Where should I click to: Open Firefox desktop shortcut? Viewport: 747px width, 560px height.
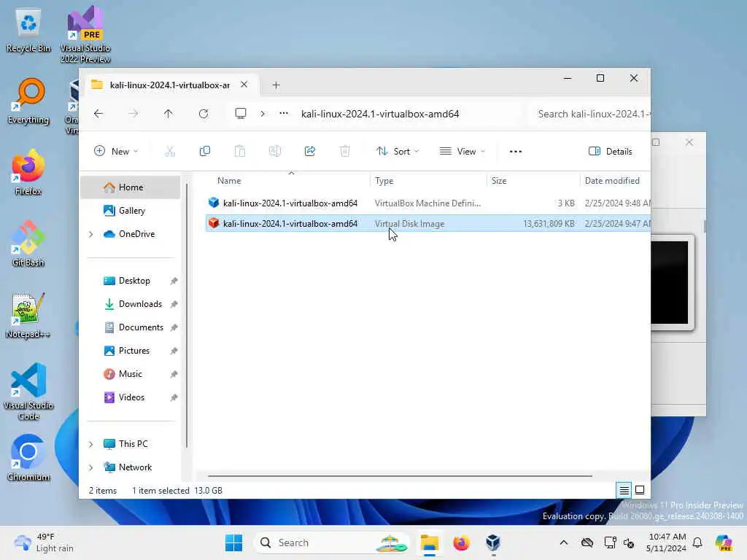28,172
